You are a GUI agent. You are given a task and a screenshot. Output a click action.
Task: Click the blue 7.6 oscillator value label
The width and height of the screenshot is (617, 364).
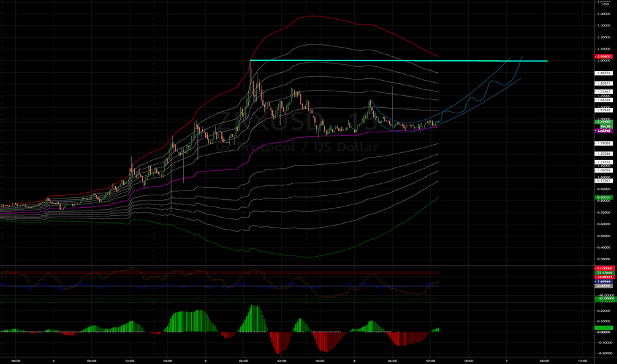605,282
